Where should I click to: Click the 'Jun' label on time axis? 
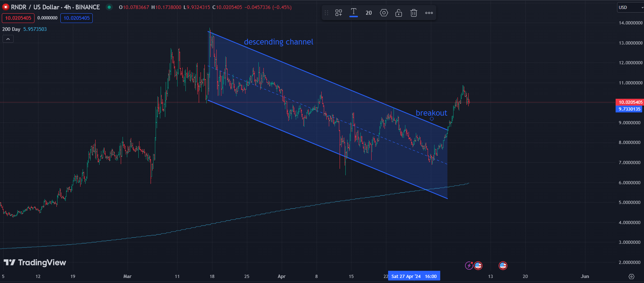585,276
